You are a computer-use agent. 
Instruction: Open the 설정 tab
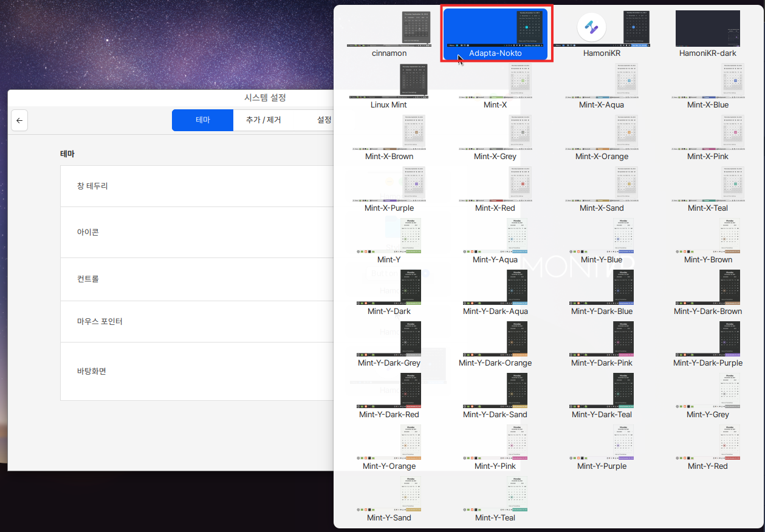point(324,120)
